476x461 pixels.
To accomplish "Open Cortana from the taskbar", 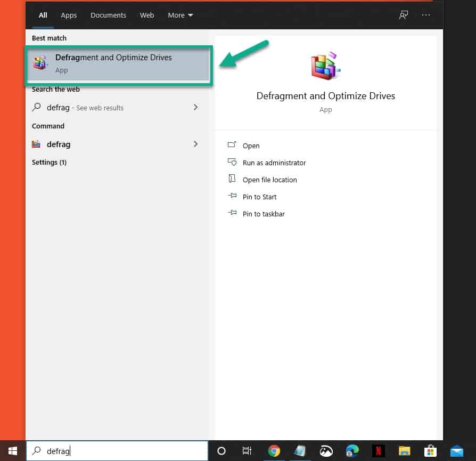I will (221, 451).
